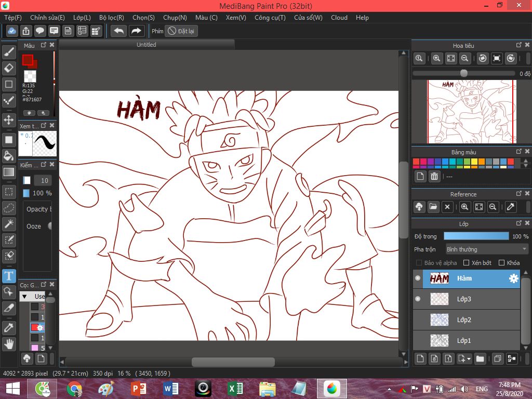This screenshot has height=399, width=532.
Task: Duplicate the current layer
Action: click(497, 358)
